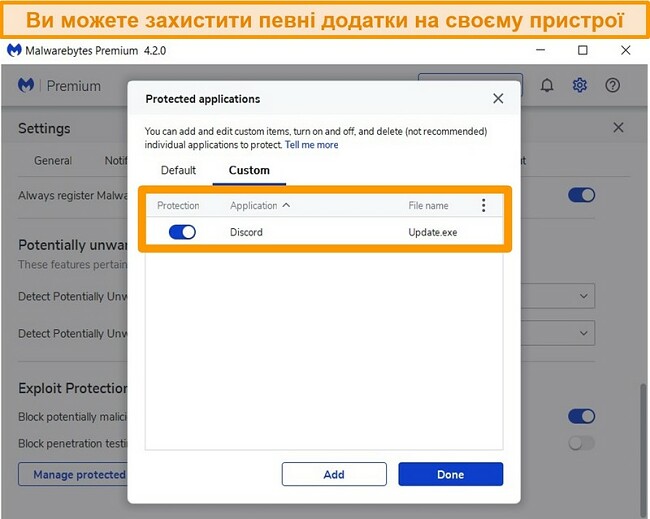
Task: Click Malwarebytes logo next to Premium
Action: (26, 85)
